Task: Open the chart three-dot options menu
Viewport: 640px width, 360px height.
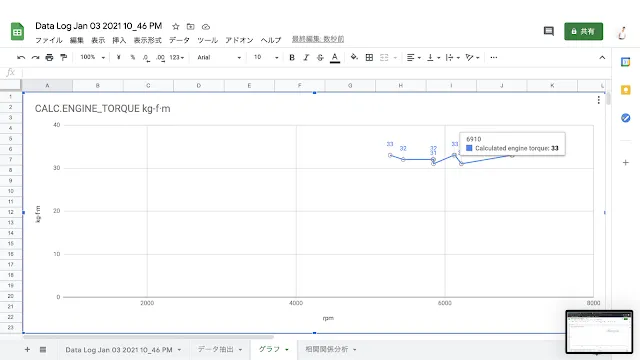Action: tap(598, 100)
